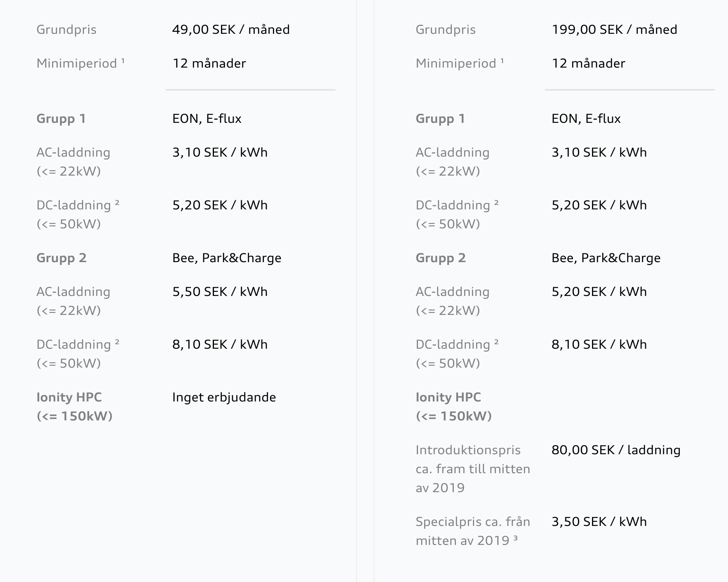728x582 pixels.
Task: Select right plan's Grupp 2 AC-laddning 5,20 SEK price
Action: click(599, 292)
